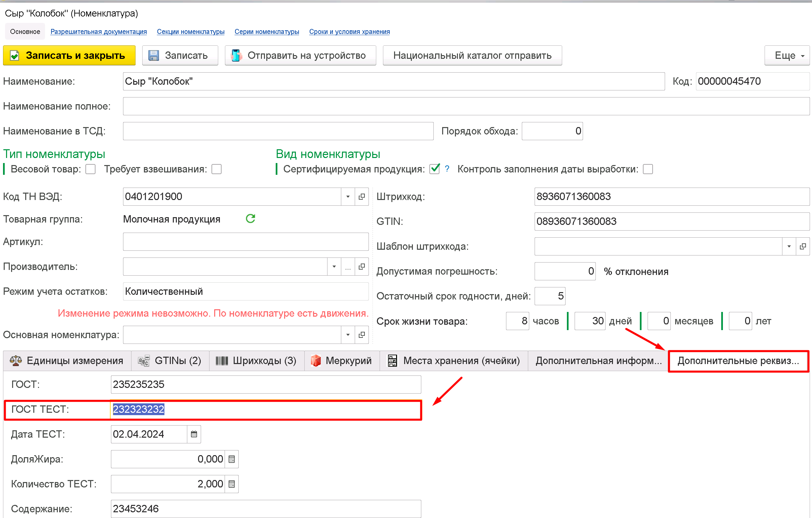Screen dimensions: 812x518
Task: Open the 'Код ТН ВЭД' item icon
Action: [362, 197]
